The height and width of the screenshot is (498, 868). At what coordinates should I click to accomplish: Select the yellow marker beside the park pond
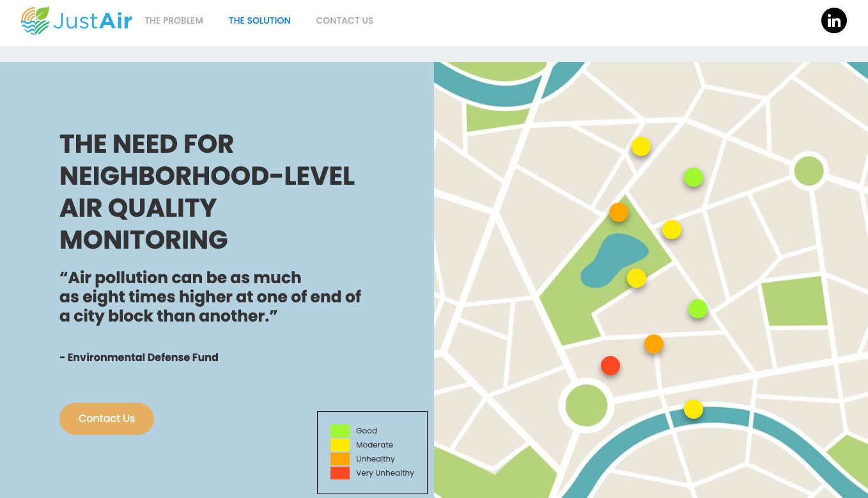tap(637, 278)
